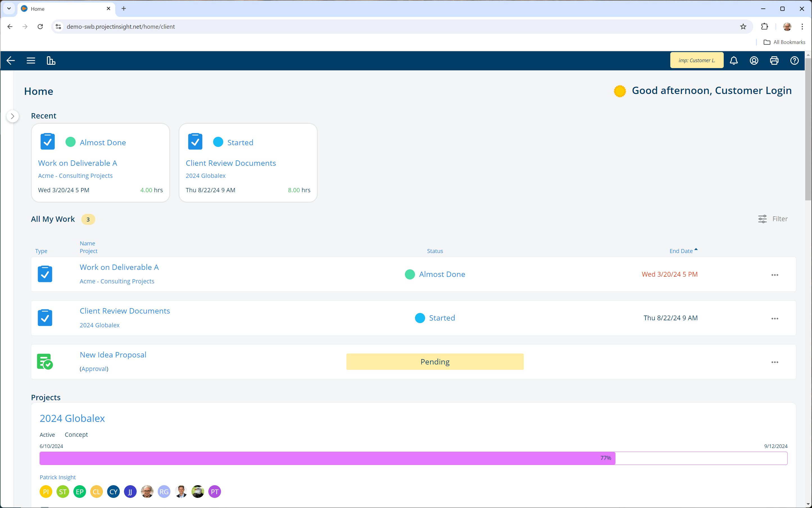
Task: Click Thu 8/22/24 9 AM end date in list
Action: click(x=670, y=318)
